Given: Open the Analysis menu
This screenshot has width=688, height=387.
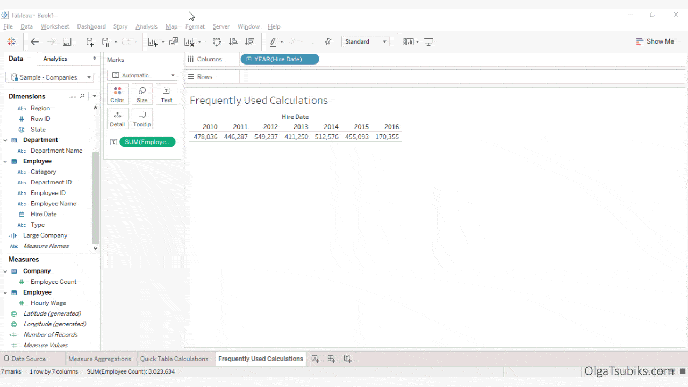Looking at the screenshot, I should tap(146, 27).
